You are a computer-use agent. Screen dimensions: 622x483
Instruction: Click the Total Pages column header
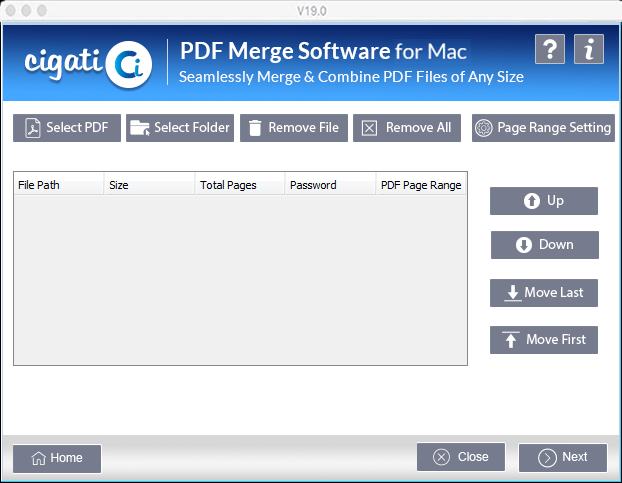coord(240,185)
